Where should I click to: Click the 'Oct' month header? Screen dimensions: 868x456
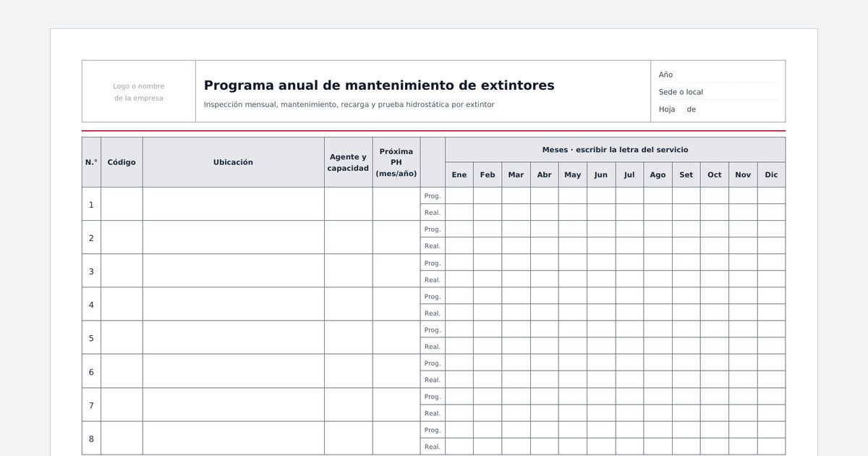click(x=715, y=174)
